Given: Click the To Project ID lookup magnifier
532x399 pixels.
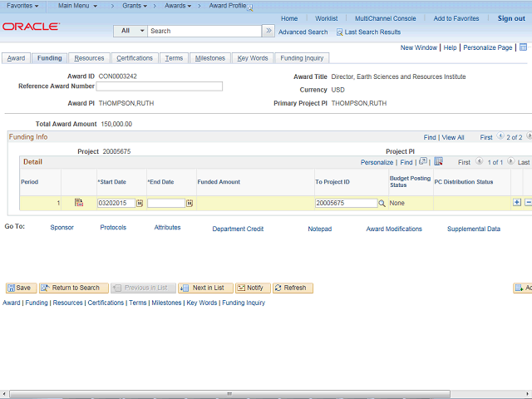Looking at the screenshot, I should pyautogui.click(x=382, y=203).
